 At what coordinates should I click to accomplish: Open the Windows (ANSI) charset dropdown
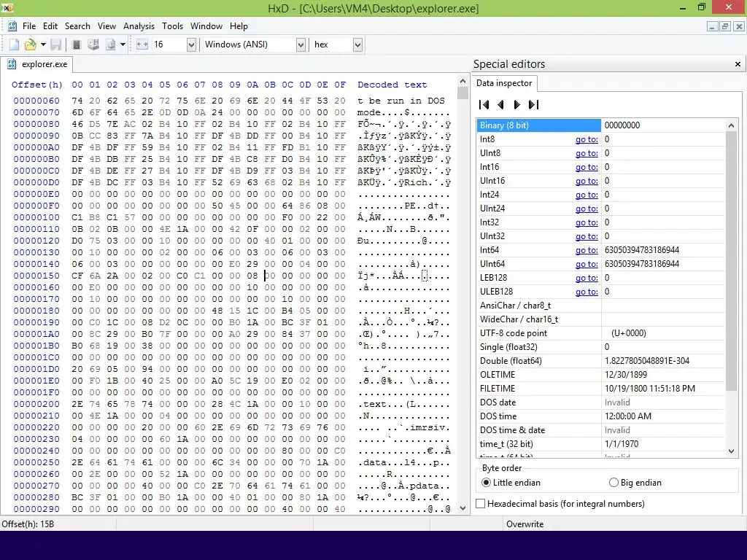(x=301, y=44)
